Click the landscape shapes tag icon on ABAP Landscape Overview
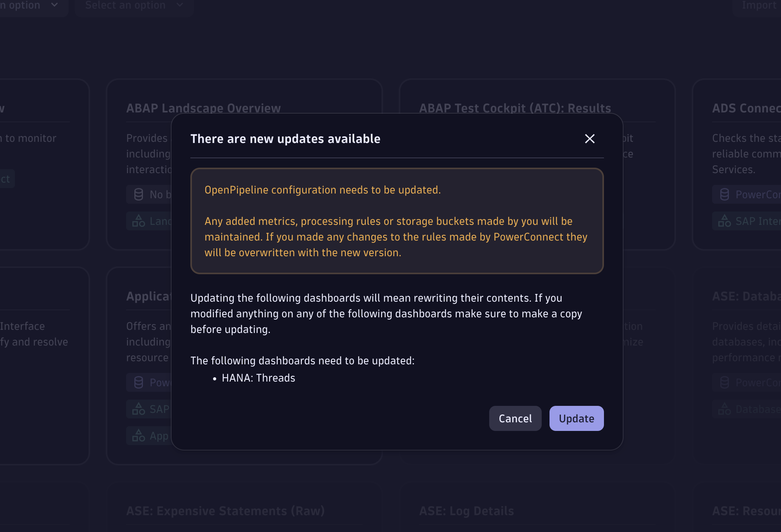781x532 pixels. tap(139, 221)
